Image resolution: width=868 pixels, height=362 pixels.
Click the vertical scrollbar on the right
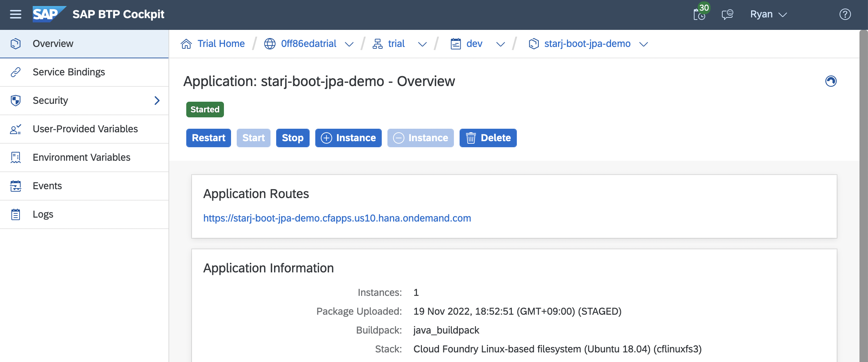(x=864, y=196)
